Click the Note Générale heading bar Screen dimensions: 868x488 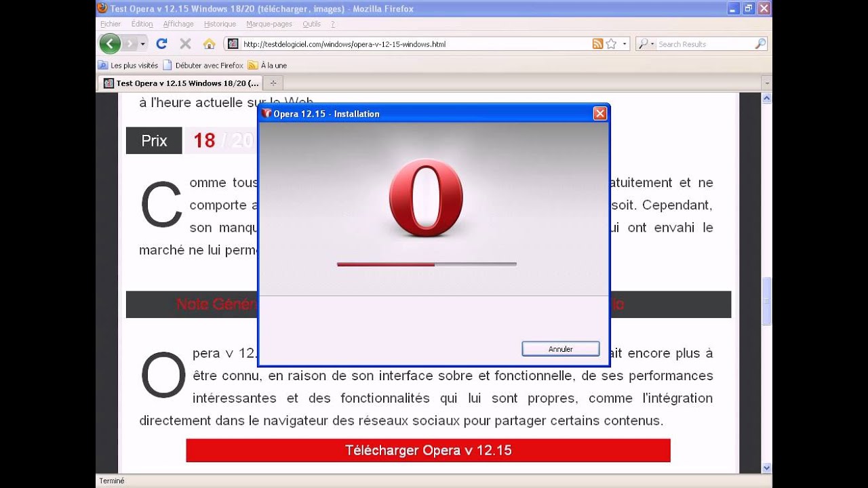(429, 304)
